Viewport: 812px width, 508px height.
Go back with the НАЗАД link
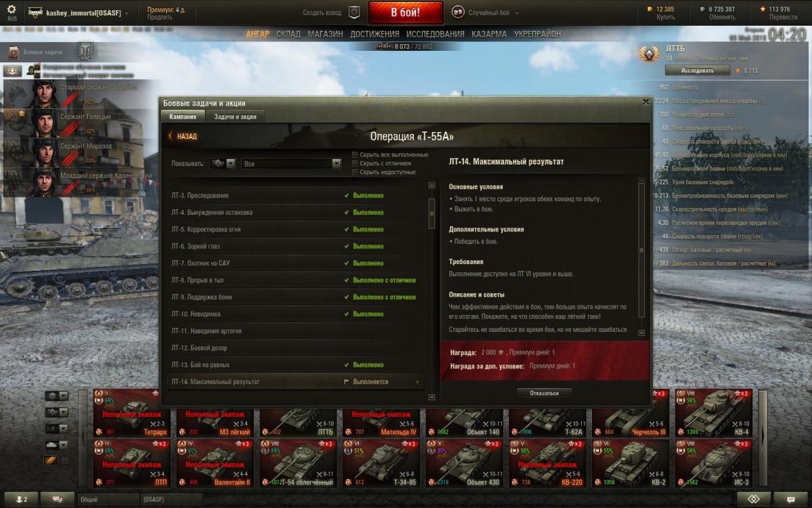click(x=183, y=136)
